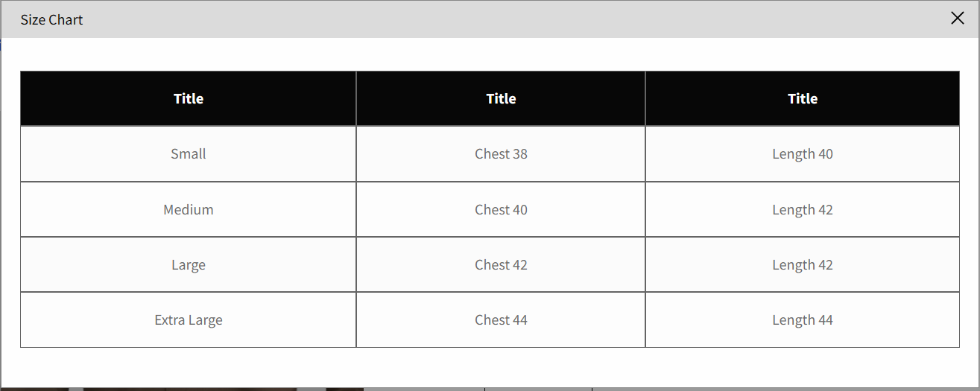
Task: Close the Size Chart dialog
Action: click(958, 19)
